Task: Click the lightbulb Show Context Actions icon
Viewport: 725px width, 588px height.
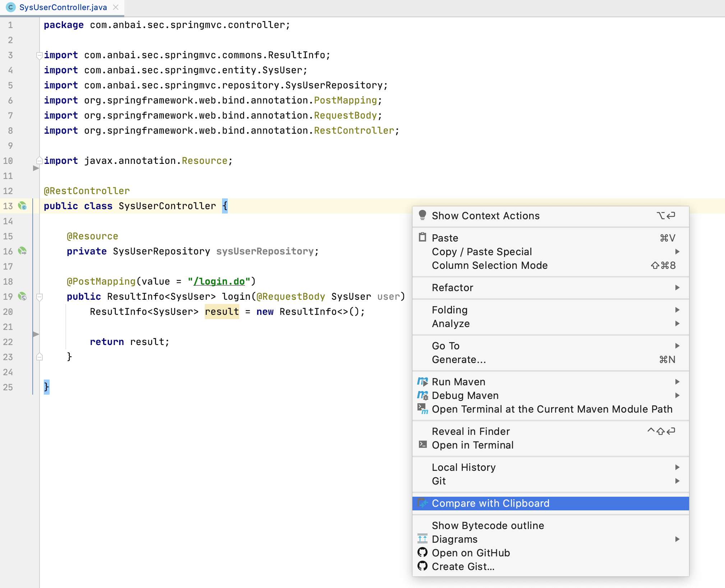Action: point(422,215)
